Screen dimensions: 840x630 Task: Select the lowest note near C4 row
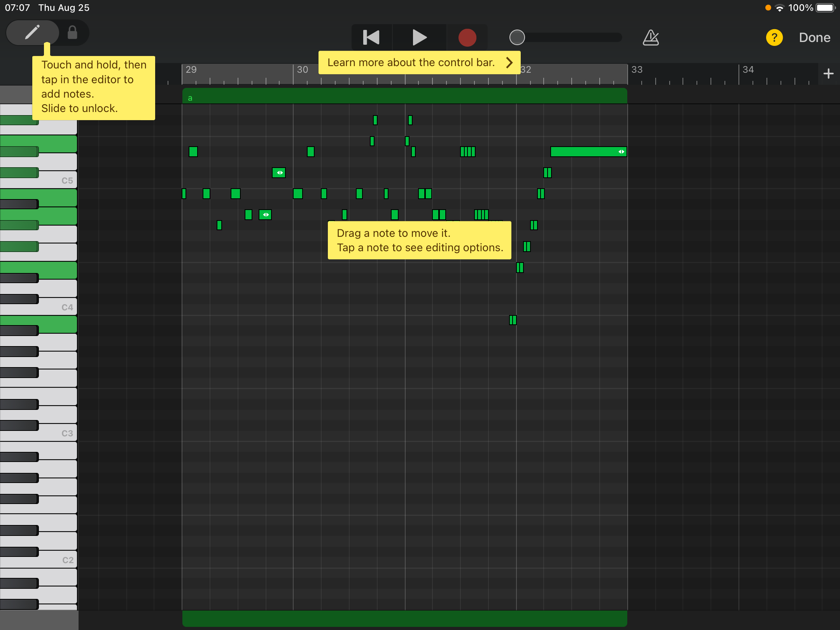pyautogui.click(x=513, y=320)
